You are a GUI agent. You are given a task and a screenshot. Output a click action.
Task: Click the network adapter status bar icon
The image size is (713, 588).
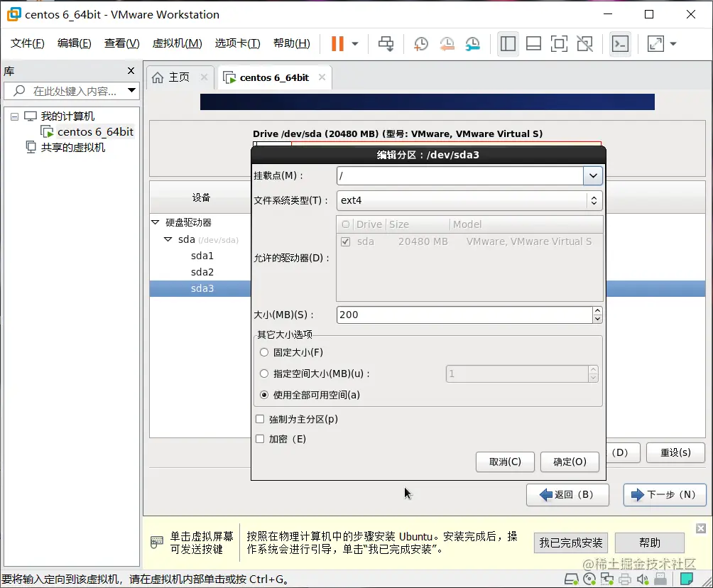607,579
